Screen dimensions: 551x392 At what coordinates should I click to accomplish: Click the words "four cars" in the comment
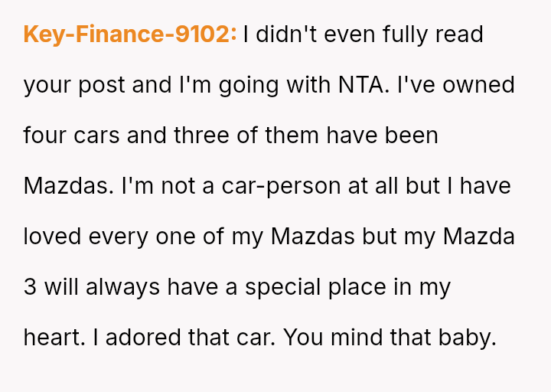[71, 136]
